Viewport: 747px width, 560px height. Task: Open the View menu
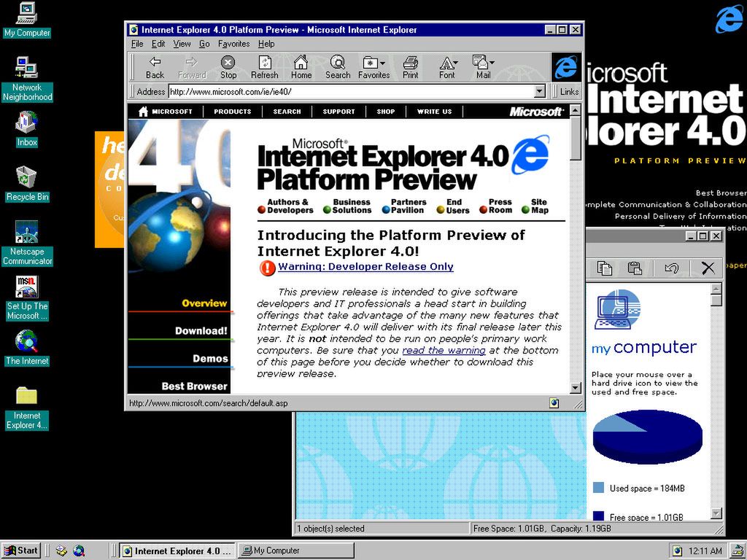[x=182, y=44]
